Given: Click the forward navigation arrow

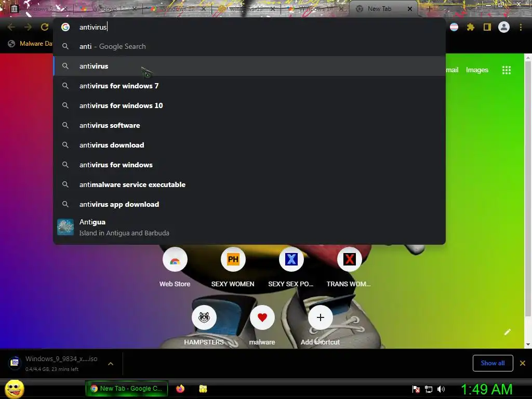Looking at the screenshot, I should click(28, 27).
